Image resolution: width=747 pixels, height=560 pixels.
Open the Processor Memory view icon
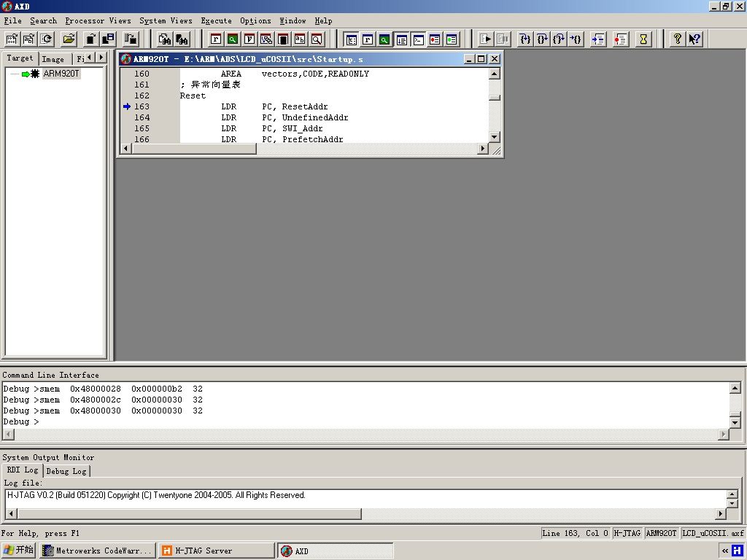coord(283,39)
